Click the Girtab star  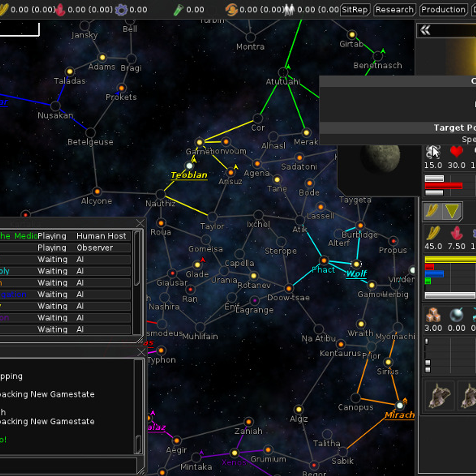pos(352,35)
